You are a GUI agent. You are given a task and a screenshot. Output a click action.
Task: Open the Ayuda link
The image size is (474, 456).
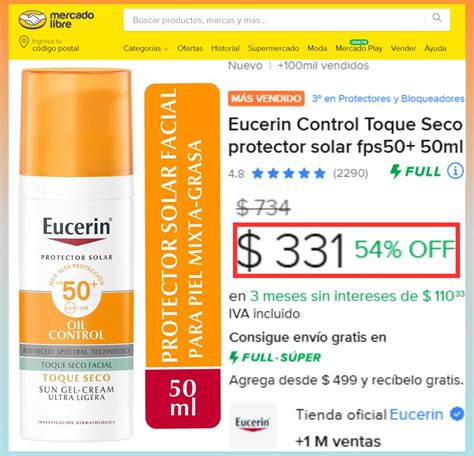click(x=435, y=48)
